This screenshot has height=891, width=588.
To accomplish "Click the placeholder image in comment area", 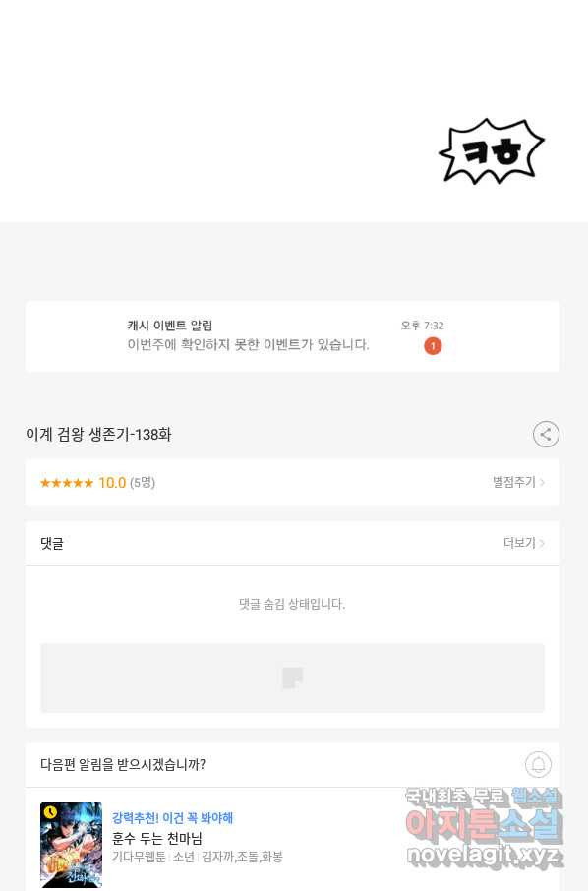I will (x=293, y=678).
